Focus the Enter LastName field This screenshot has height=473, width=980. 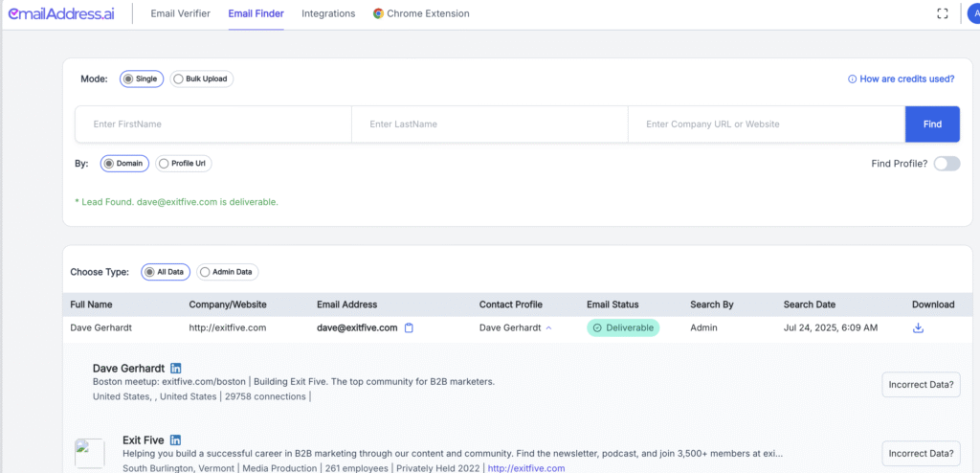click(490, 124)
